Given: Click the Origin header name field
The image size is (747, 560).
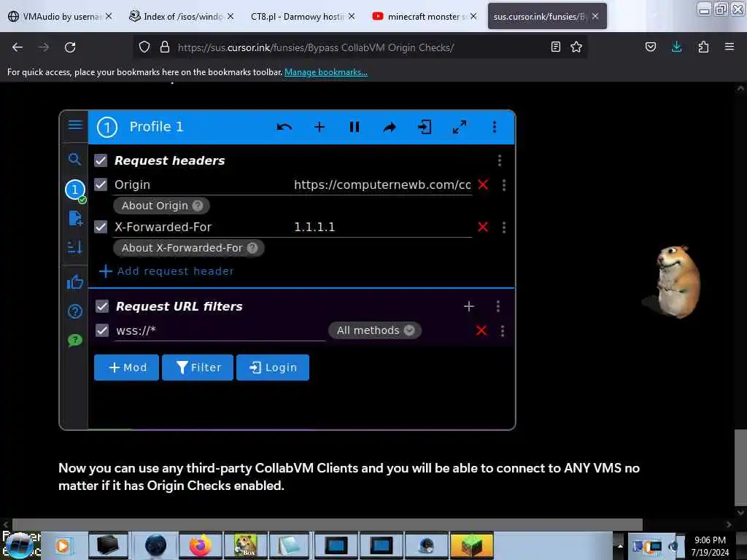Looking at the screenshot, I should coord(202,184).
